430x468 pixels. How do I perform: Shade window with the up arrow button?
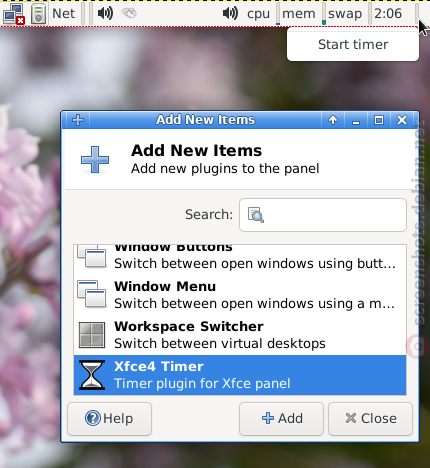(333, 120)
